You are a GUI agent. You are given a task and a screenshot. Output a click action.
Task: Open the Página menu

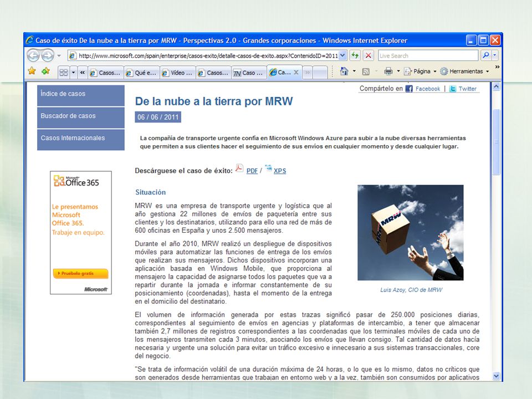tap(420, 71)
